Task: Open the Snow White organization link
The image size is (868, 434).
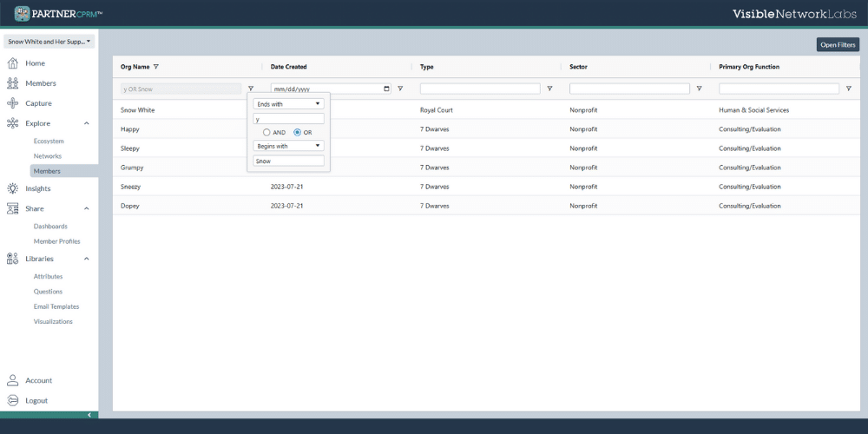Action: point(137,110)
